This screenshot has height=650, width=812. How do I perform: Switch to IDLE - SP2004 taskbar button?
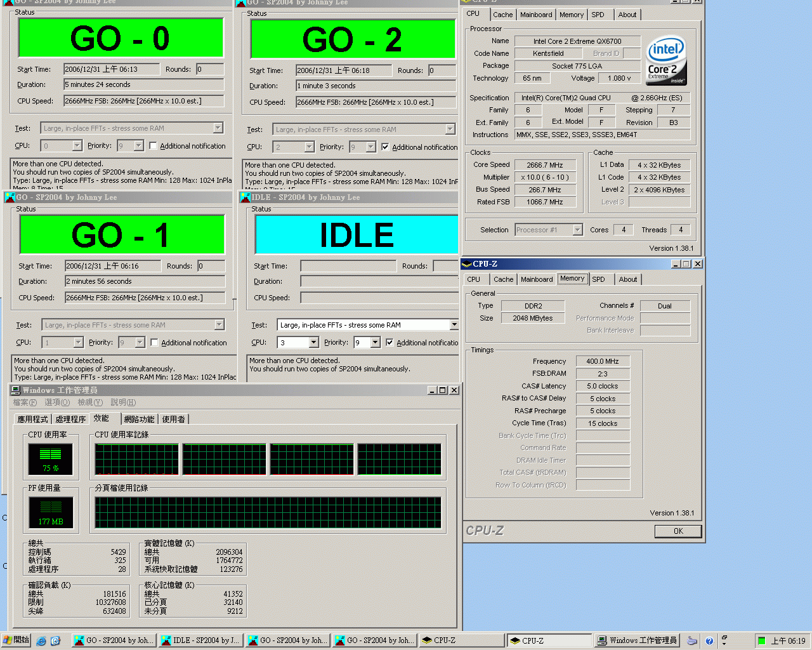(x=200, y=640)
